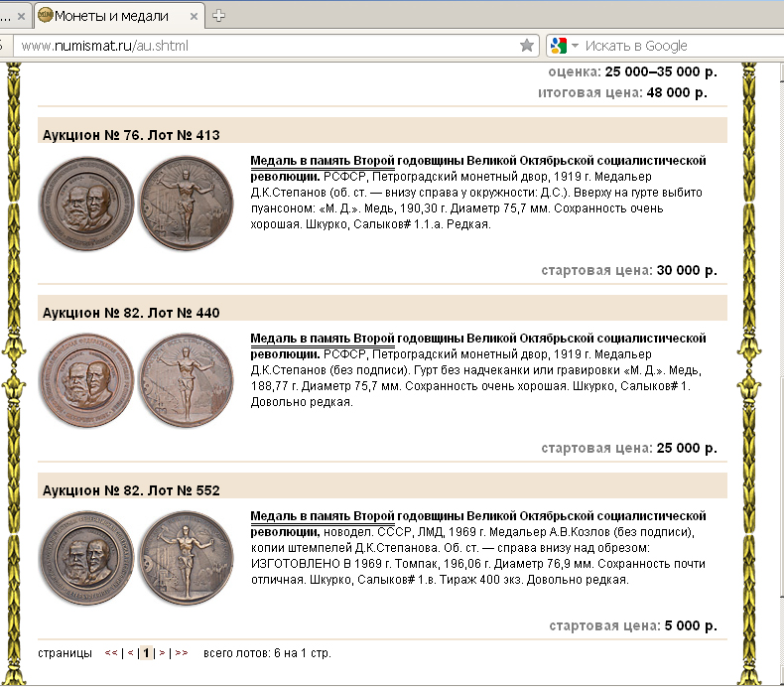Viewport: 784px width, 687px height.
Task: Close the Монеты и медали tab
Action: (x=194, y=17)
